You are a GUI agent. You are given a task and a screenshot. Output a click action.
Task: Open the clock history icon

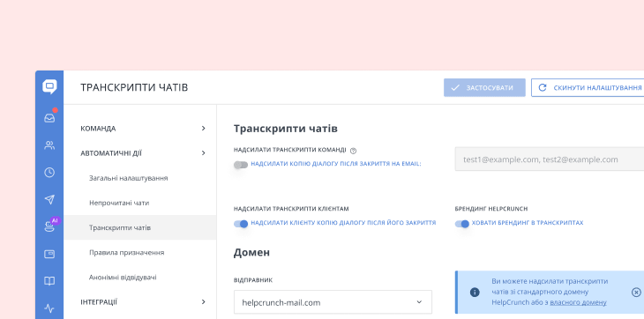[x=49, y=172]
